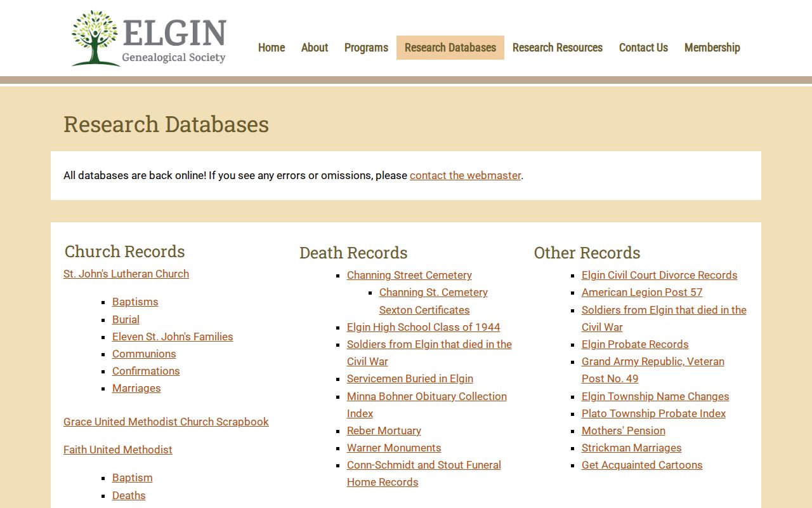Click the contact the webmaster link
The image size is (812, 508).
point(465,175)
